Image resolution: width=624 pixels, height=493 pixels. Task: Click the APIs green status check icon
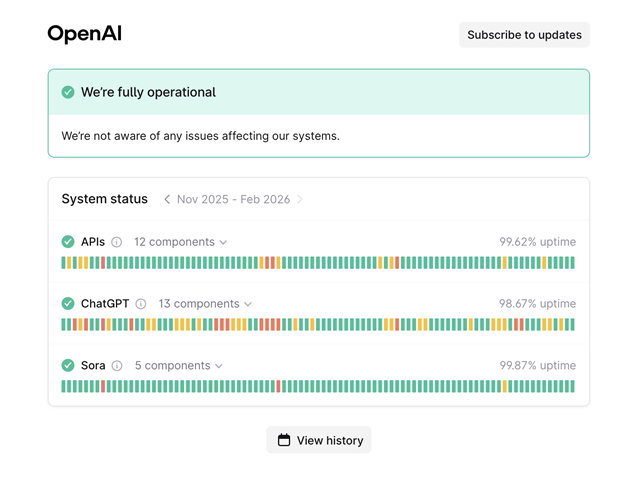click(x=68, y=242)
